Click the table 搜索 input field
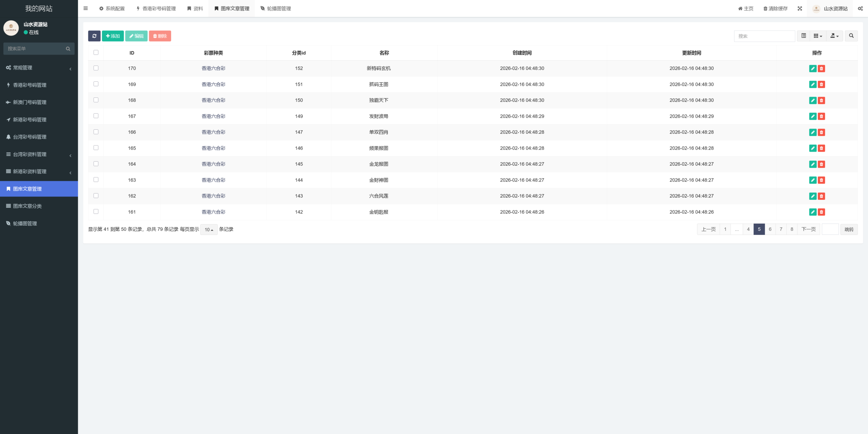 pyautogui.click(x=764, y=36)
